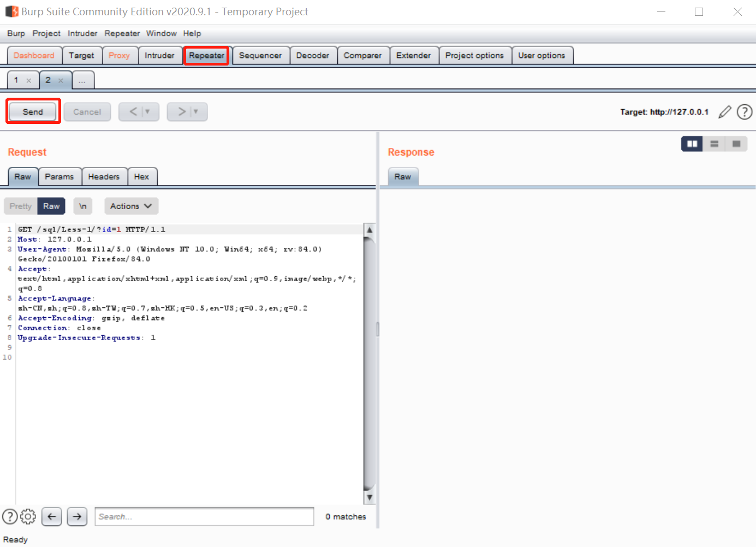Close Repeater request tab 2
Image resolution: width=756 pixels, height=547 pixels.
[61, 81]
